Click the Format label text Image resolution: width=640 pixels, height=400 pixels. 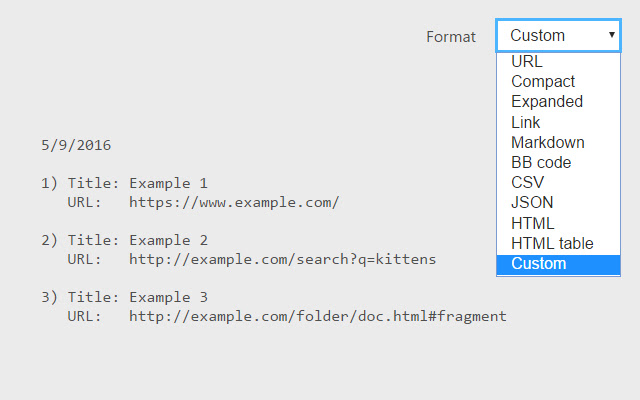coord(451,36)
